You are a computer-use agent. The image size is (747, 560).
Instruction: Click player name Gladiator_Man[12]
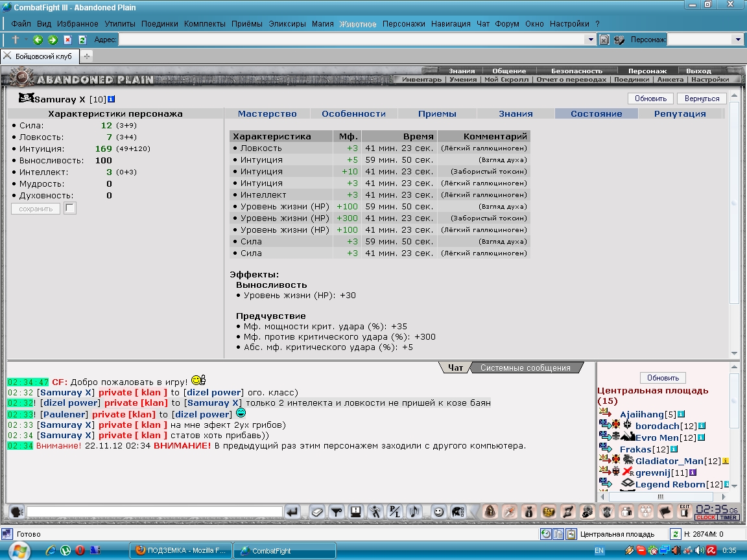click(x=678, y=461)
